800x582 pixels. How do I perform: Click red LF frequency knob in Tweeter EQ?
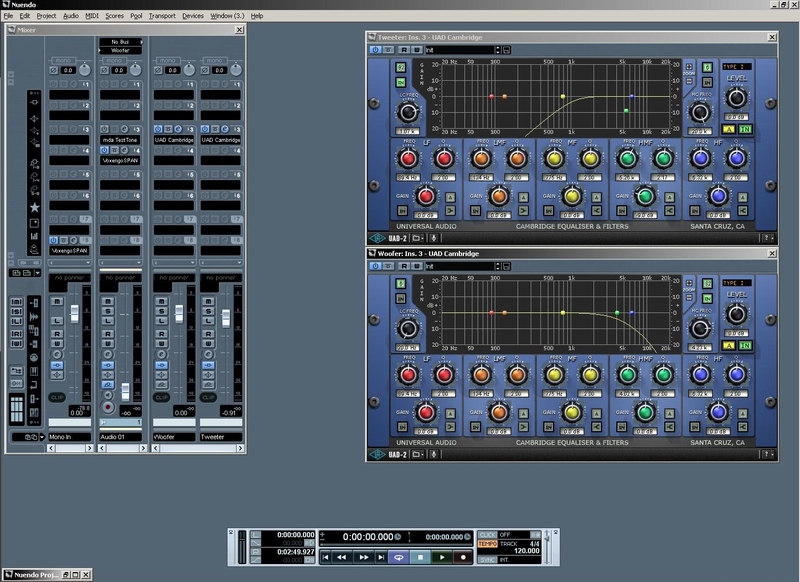[408, 159]
